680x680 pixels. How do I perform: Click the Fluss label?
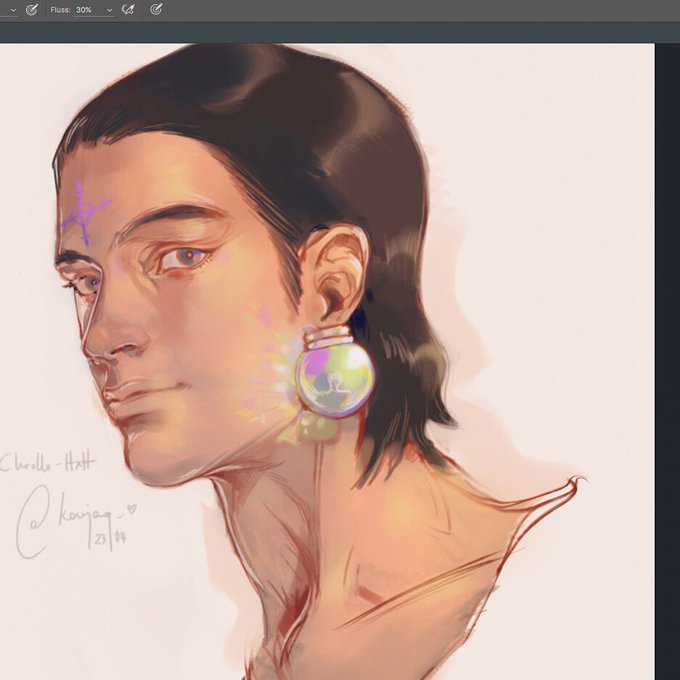(60, 10)
